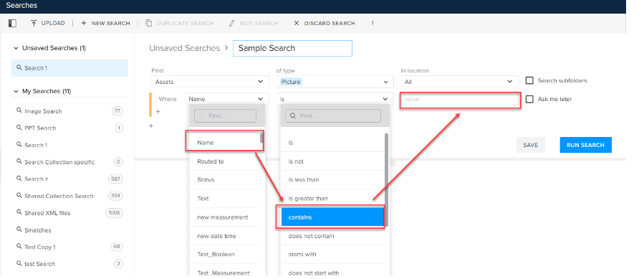Click Edit Search in toolbar
The image size is (644, 279).
[x=254, y=23]
